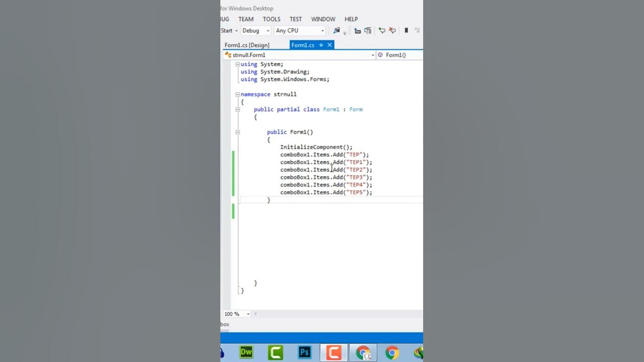
Task: Click the horizontal scrollbar left arrow
Action: pyautogui.click(x=255, y=314)
